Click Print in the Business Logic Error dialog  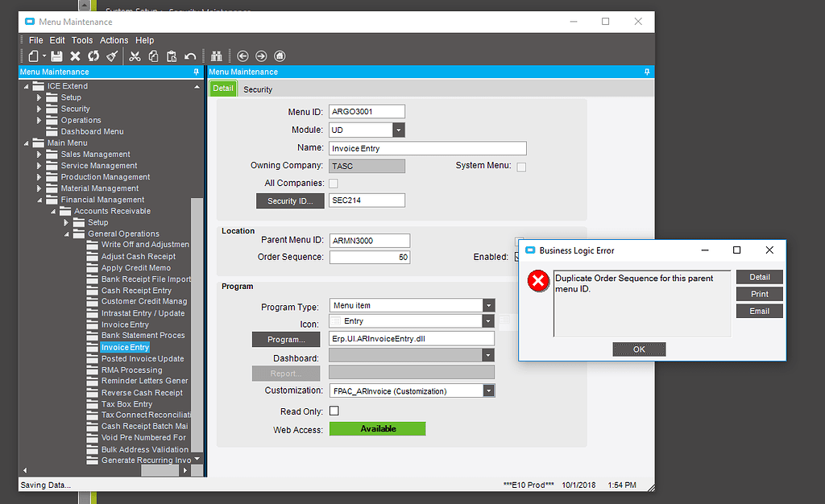pos(758,293)
